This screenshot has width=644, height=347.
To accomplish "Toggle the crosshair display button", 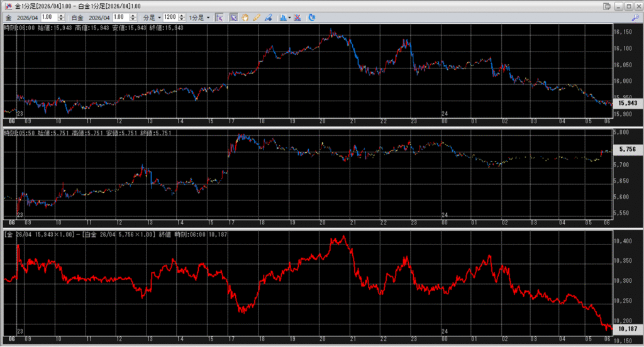I will [220, 18].
